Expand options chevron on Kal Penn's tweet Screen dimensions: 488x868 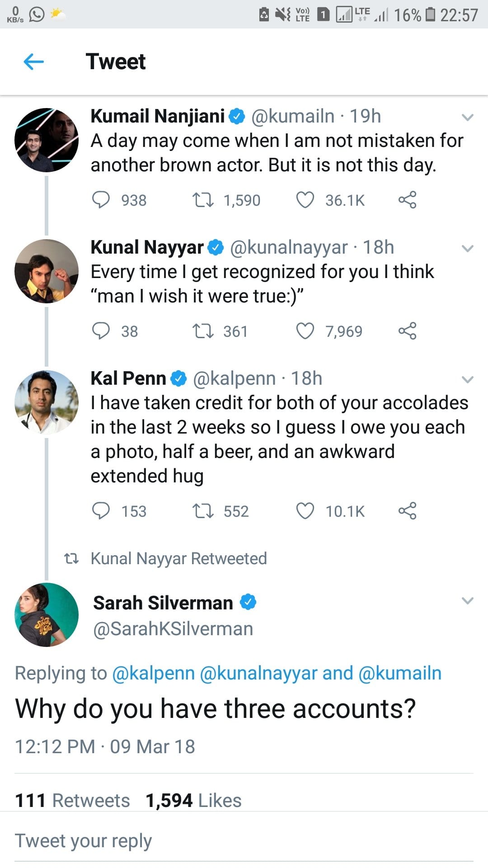(x=468, y=380)
